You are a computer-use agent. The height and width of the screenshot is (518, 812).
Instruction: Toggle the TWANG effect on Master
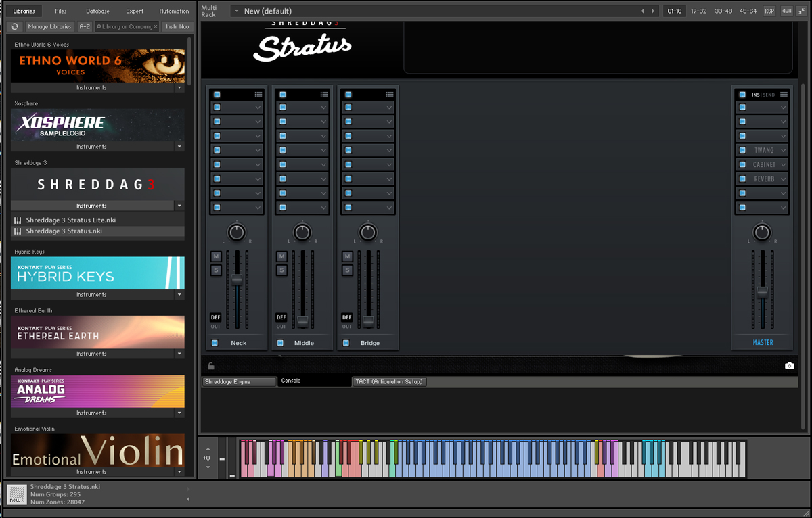pos(742,150)
